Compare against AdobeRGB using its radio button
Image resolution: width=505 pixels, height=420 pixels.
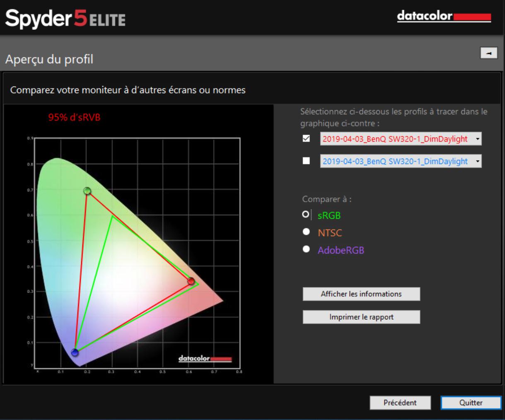click(x=306, y=249)
